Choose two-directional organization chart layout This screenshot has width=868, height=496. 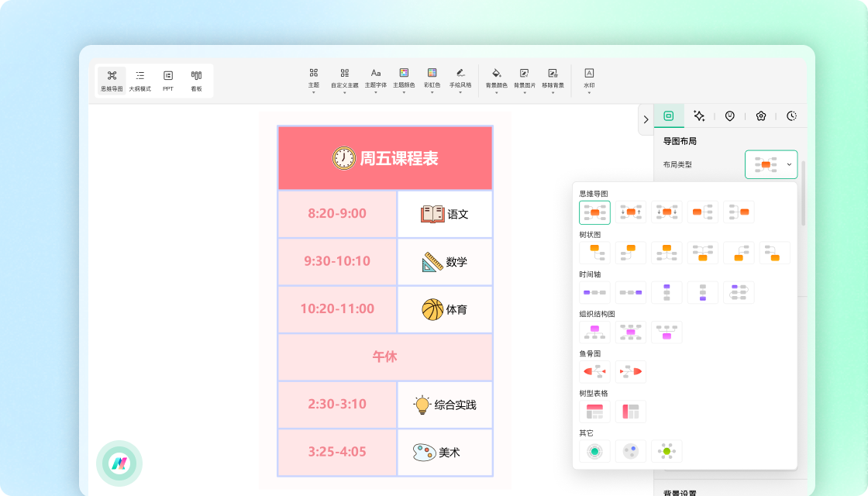[x=631, y=332]
